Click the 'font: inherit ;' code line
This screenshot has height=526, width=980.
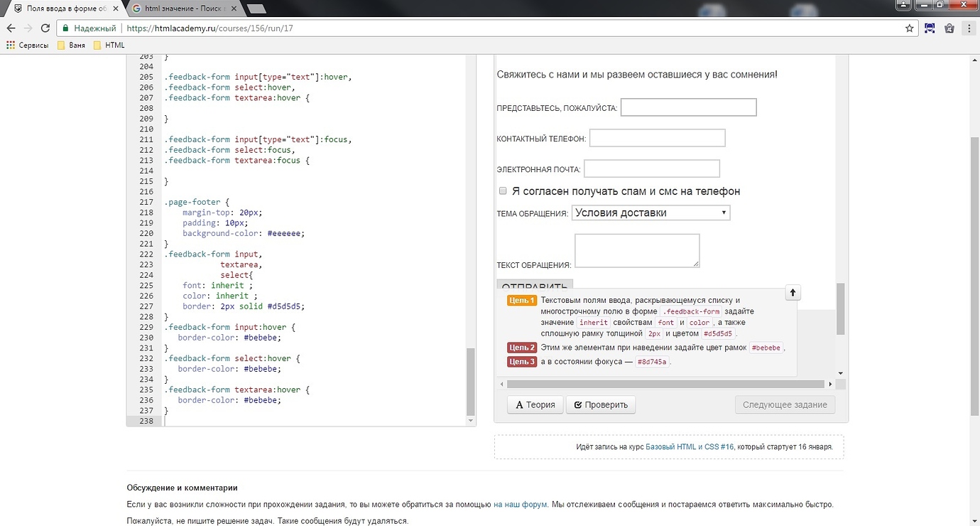pos(218,285)
